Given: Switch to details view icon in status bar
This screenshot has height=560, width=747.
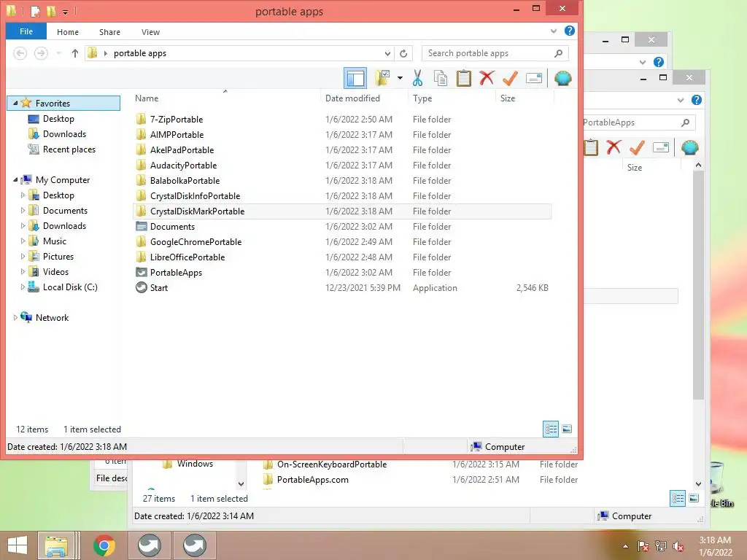Looking at the screenshot, I should point(551,429).
